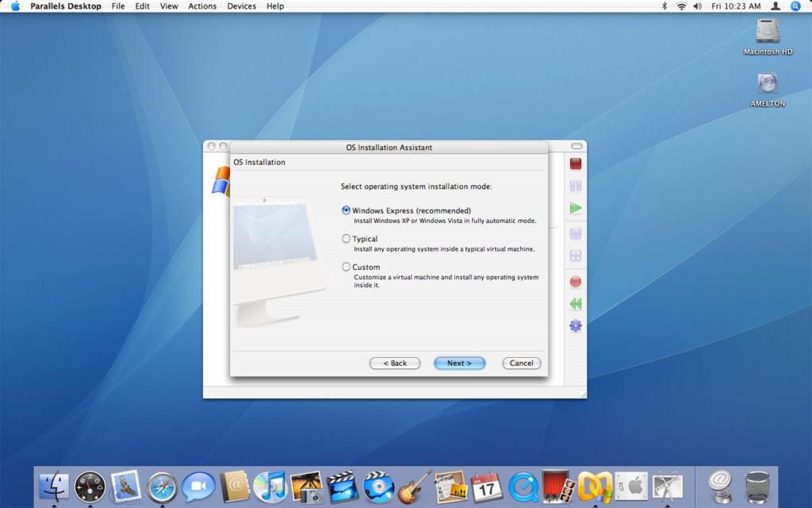
Task: Open iWeb icon in the Dock
Action: (450, 487)
